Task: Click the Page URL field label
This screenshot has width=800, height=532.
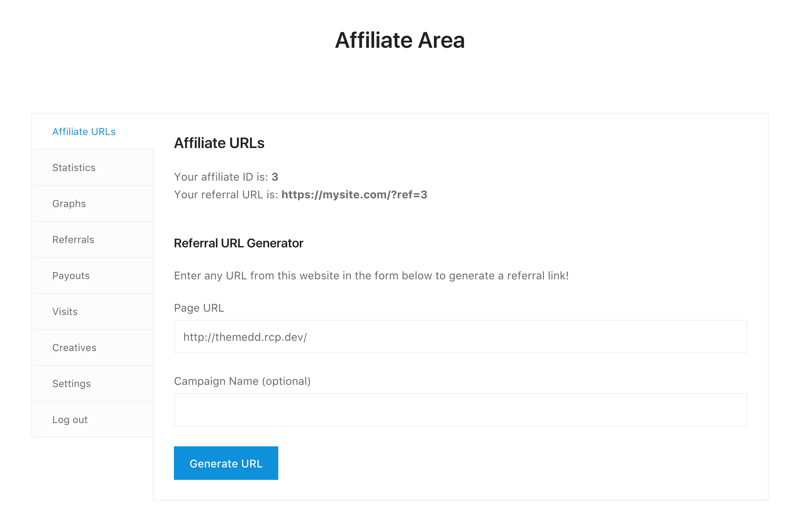Action: pos(199,308)
